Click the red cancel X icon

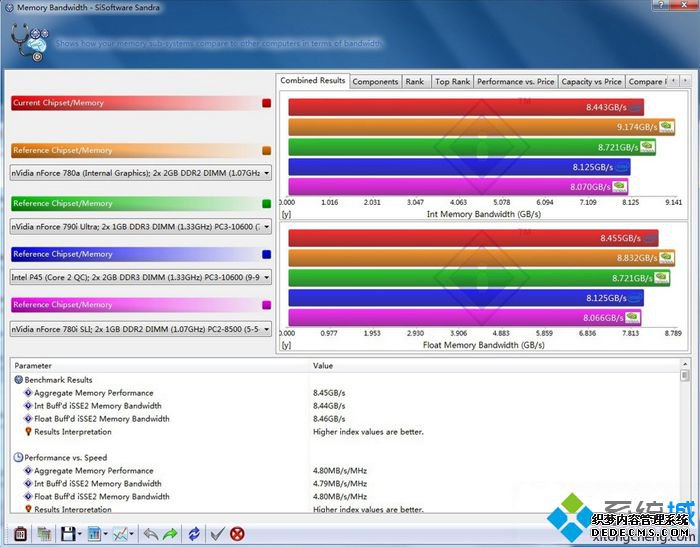pyautogui.click(x=237, y=534)
